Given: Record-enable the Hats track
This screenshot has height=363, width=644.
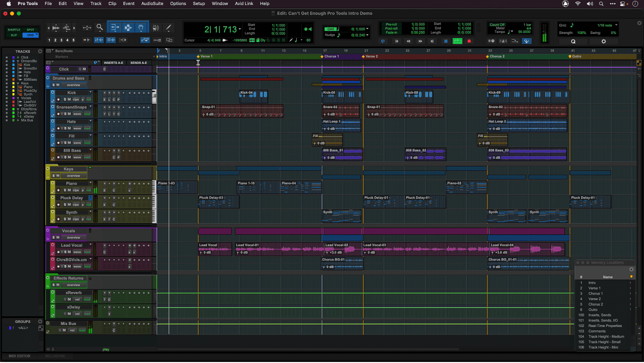Looking at the screenshot, I should click(x=58, y=128).
